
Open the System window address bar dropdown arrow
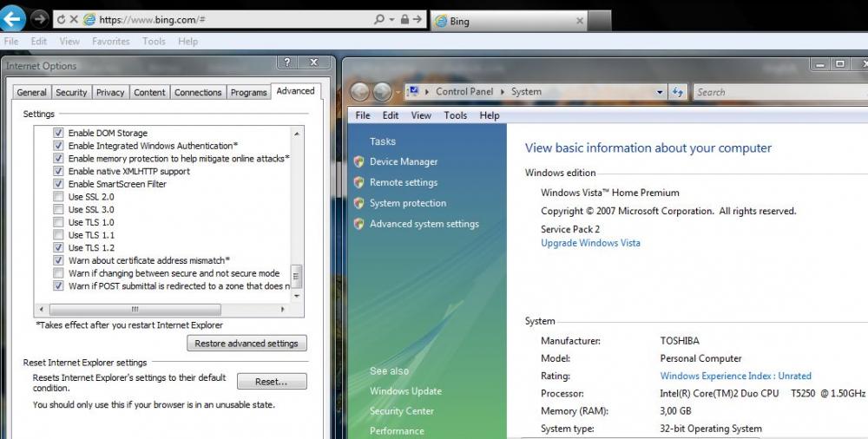pos(660,93)
